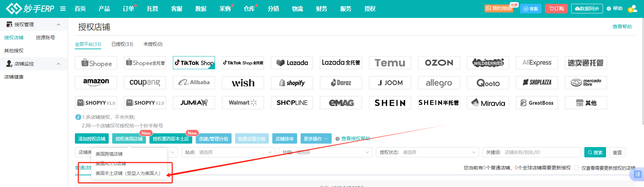The width and height of the screenshot is (644, 187).
Task: Click the 添加授权店铺 button
Action: [x=92, y=138]
